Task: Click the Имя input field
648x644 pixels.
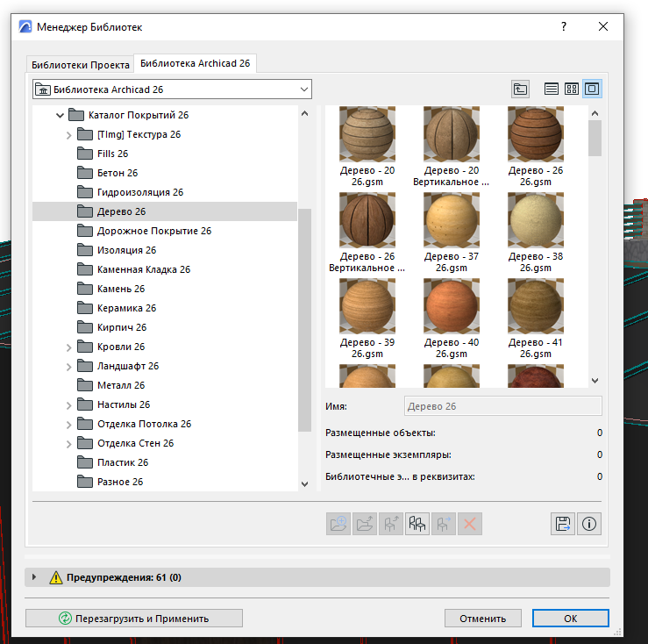Action: pos(503,406)
